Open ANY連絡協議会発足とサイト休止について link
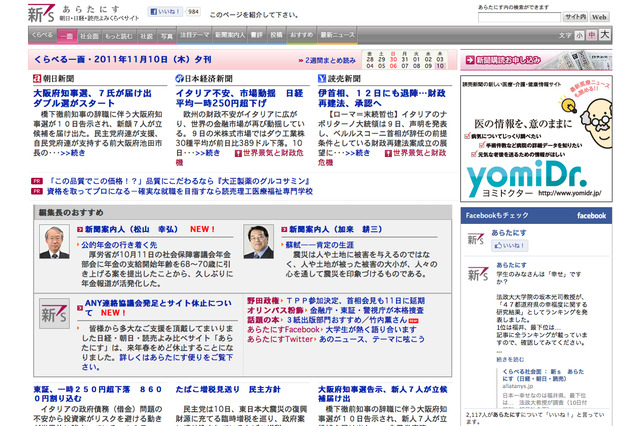The height and width of the screenshot is (426, 640). (x=158, y=308)
